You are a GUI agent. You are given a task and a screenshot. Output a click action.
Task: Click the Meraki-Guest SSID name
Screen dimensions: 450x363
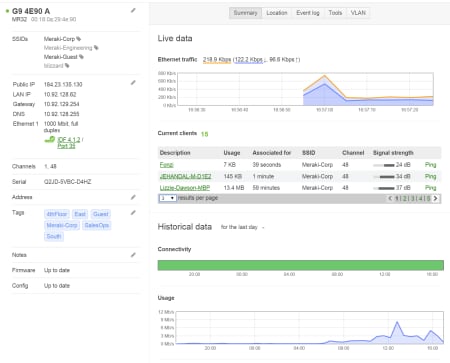[61, 57]
